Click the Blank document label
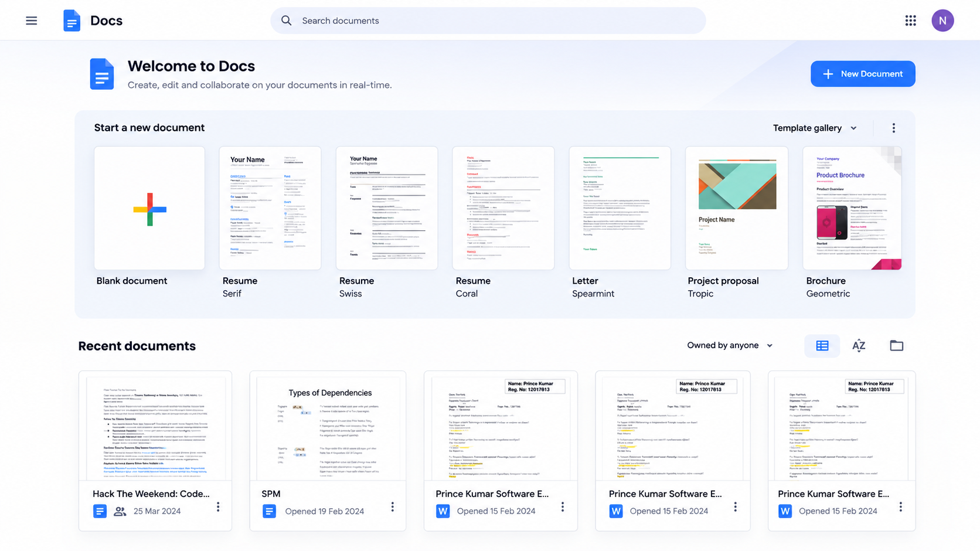This screenshot has height=551, width=980. 132,281
